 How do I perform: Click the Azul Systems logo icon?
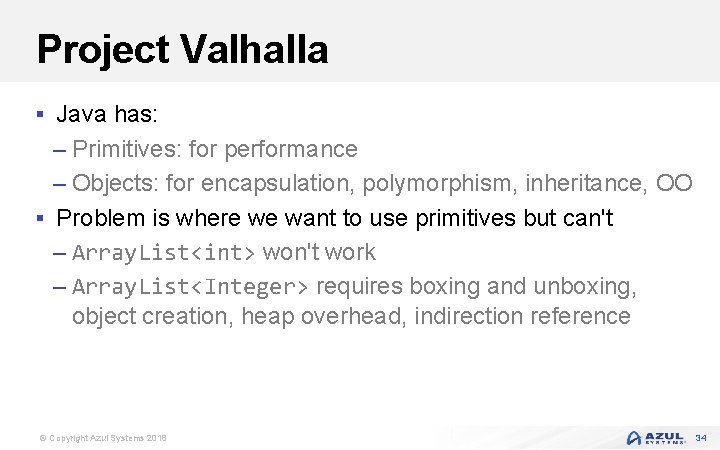634,438
